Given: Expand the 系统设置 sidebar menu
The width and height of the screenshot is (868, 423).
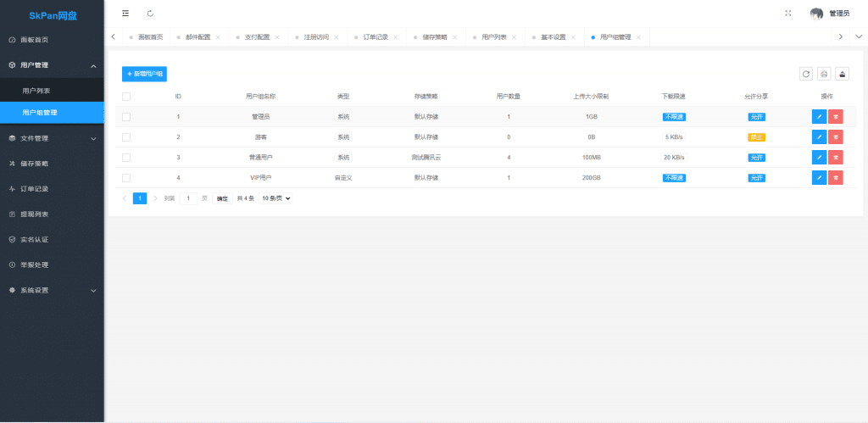Looking at the screenshot, I should [52, 290].
